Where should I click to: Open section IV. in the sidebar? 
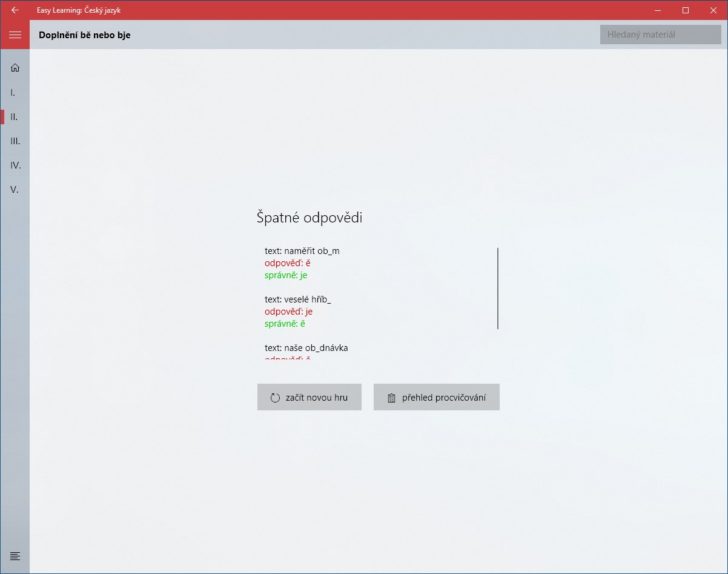point(15,165)
